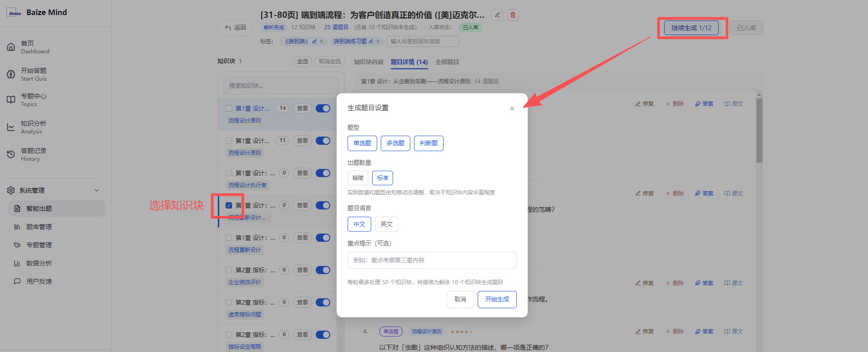Click 取消 in the dialog

(460, 299)
